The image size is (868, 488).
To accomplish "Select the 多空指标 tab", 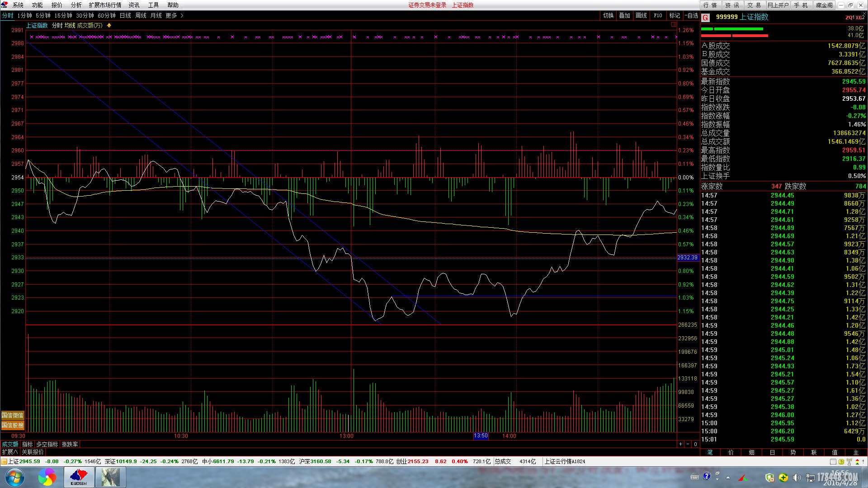I will click(47, 444).
